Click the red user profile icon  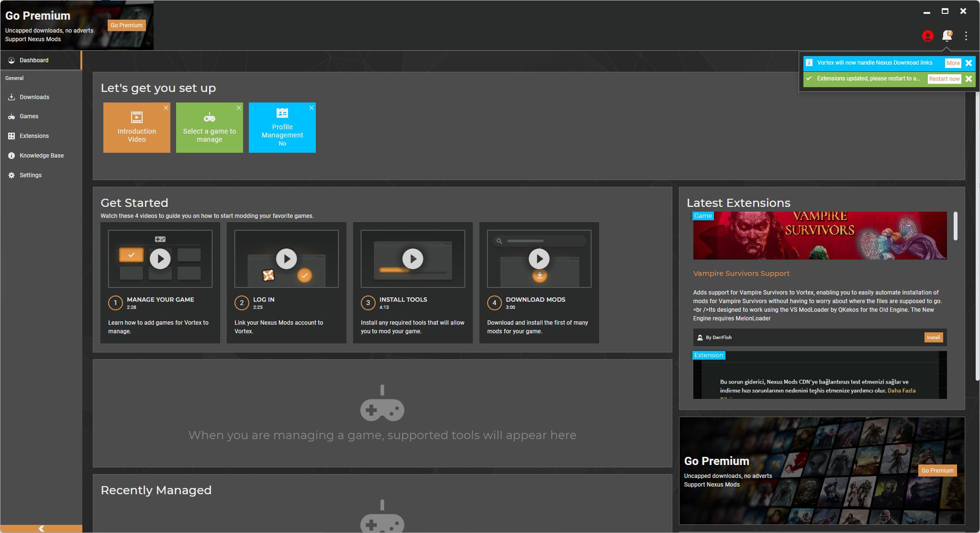927,36
